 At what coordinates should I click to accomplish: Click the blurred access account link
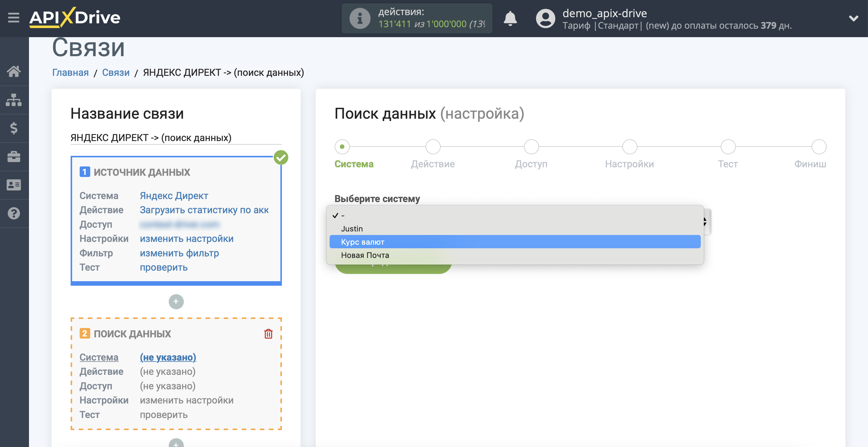179,224
